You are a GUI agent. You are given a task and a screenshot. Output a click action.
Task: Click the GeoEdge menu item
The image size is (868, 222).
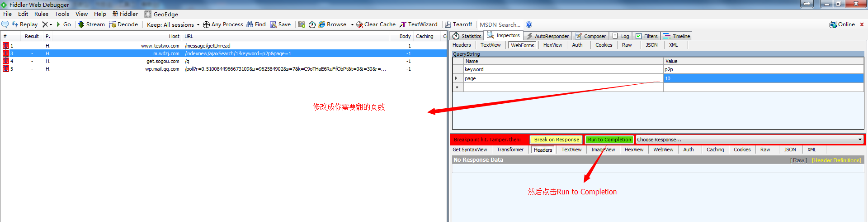pyautogui.click(x=161, y=14)
